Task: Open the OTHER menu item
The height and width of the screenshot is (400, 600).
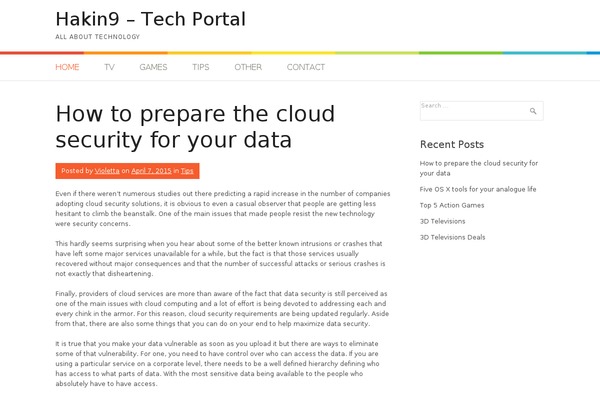Action: [248, 67]
